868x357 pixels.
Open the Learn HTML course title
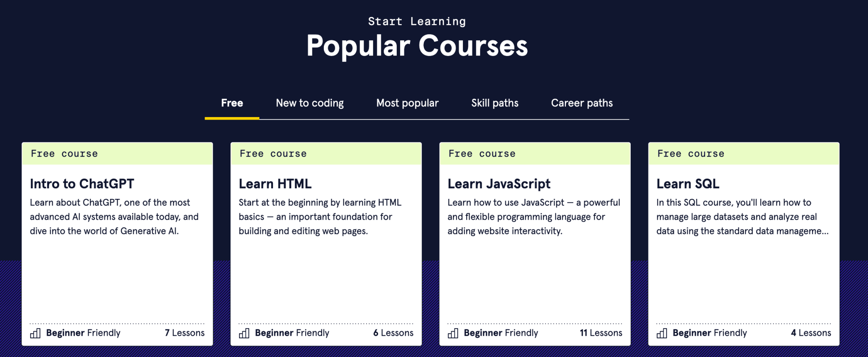[x=275, y=184]
